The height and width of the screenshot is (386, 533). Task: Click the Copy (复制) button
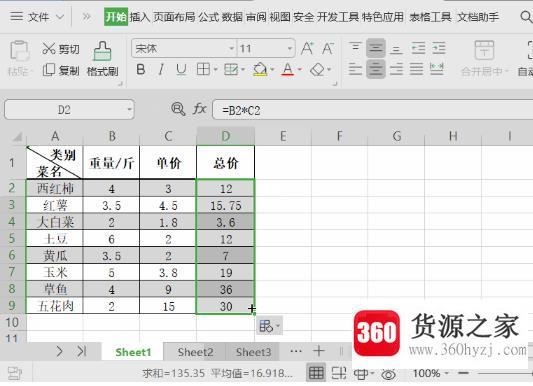61,70
